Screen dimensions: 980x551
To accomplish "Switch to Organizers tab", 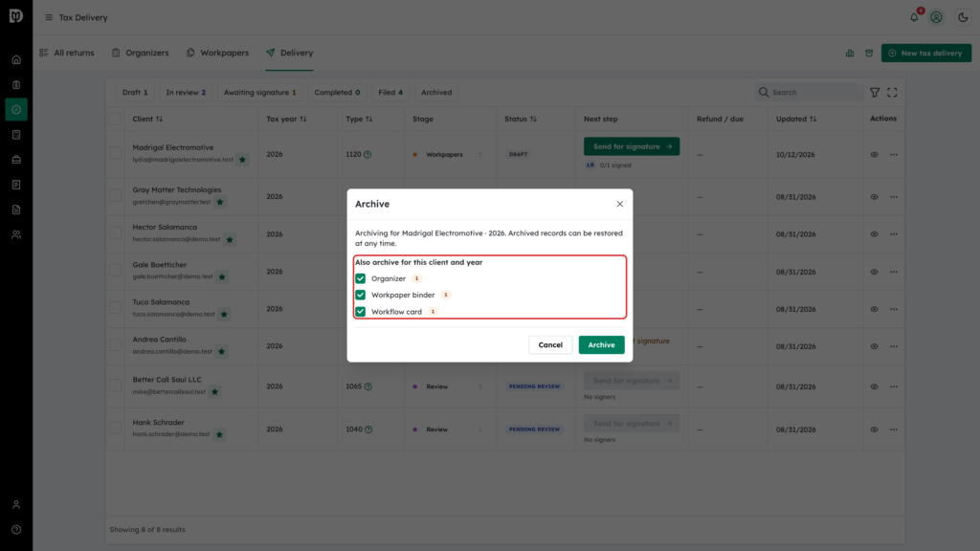I will click(141, 54).
